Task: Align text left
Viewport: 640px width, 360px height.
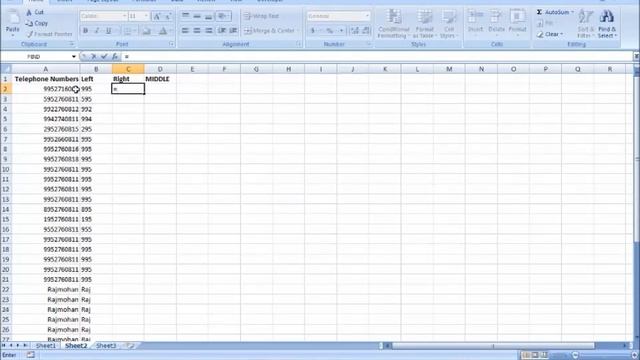Action: [x=185, y=31]
